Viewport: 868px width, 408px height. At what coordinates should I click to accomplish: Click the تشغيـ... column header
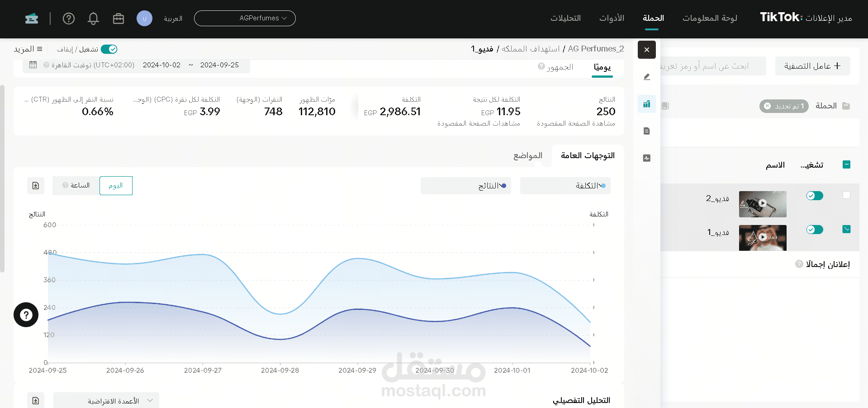tap(812, 165)
